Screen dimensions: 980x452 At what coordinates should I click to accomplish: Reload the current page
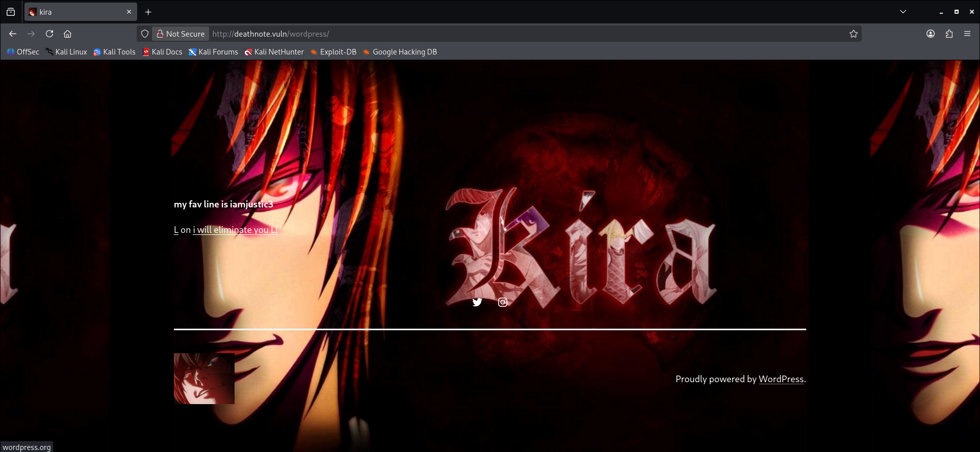49,34
